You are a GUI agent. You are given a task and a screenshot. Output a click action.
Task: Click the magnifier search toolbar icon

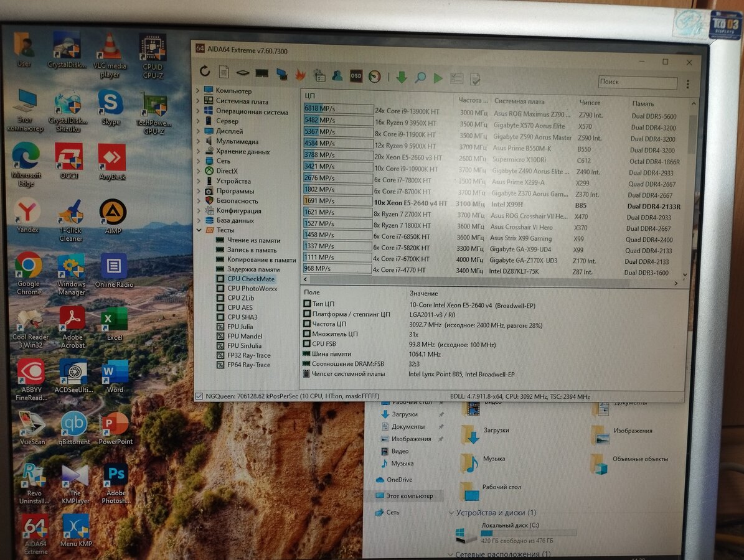(420, 77)
